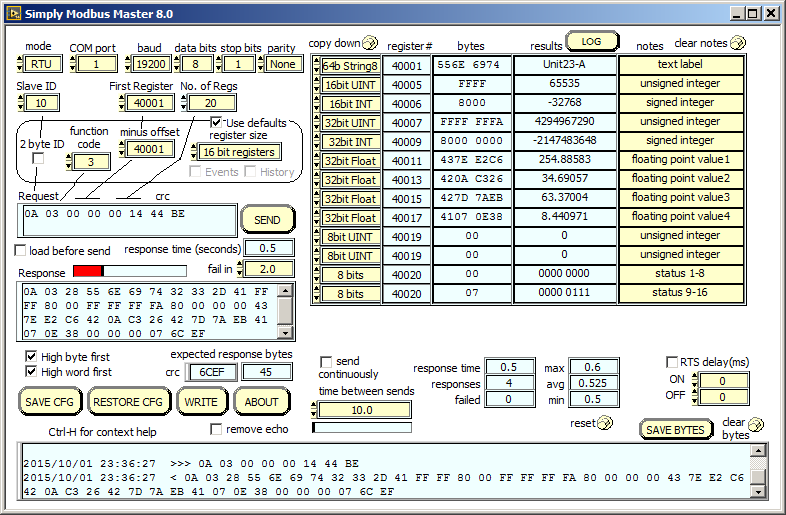This screenshot has width=786, height=515.
Task: Tick the History checkbox
Action: 250,172
